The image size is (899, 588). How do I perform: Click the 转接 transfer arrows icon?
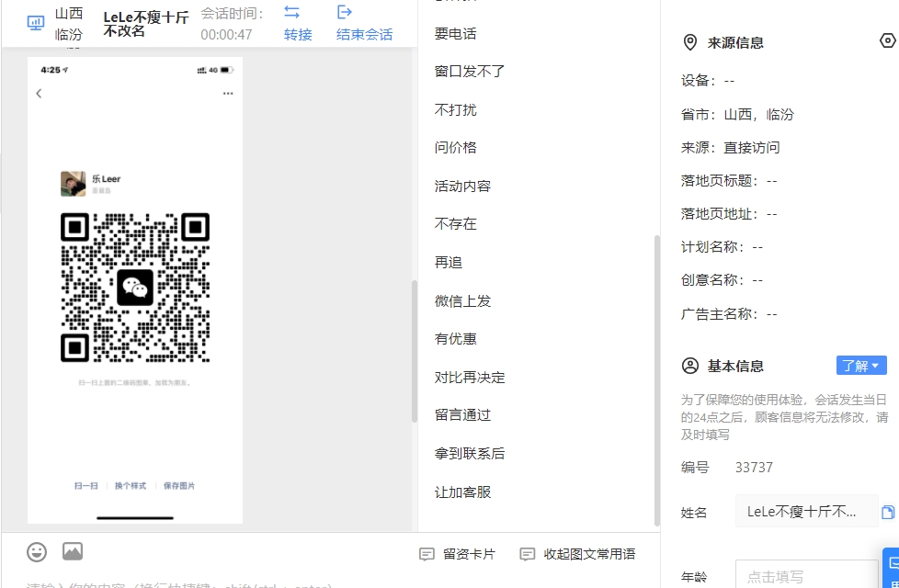click(291, 12)
